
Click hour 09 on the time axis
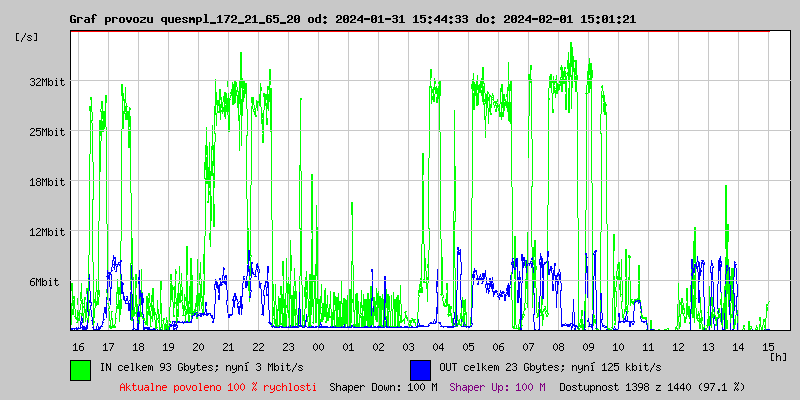coord(588,346)
